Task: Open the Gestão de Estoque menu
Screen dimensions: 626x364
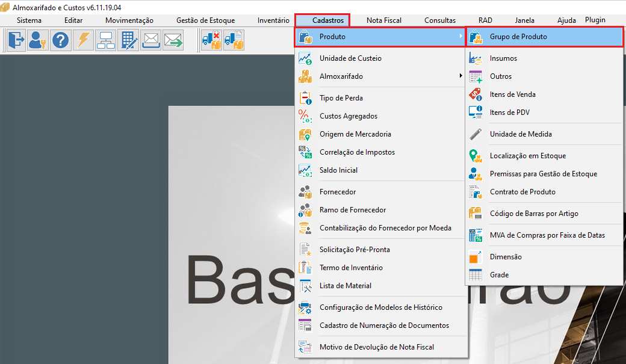Action: pos(206,20)
